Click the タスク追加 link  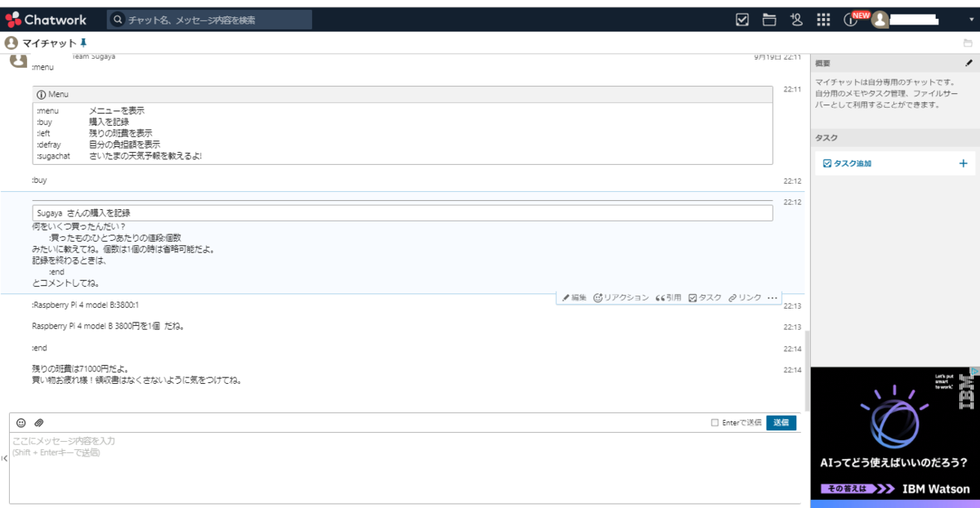[x=847, y=163]
